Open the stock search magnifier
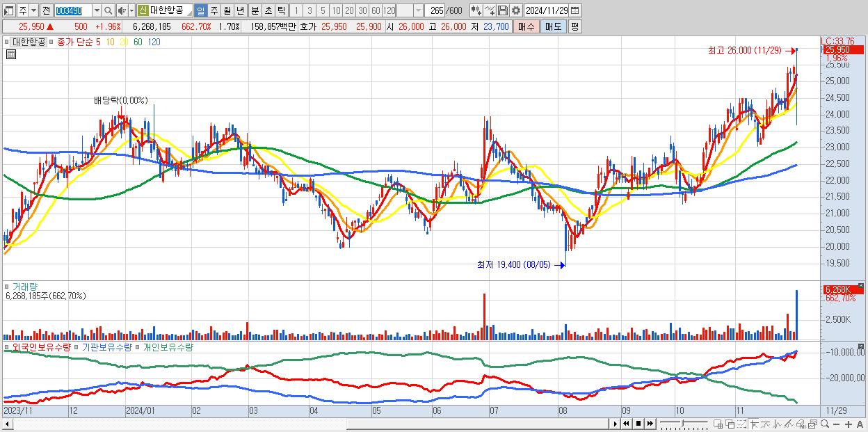868x432 pixels. 108,10
